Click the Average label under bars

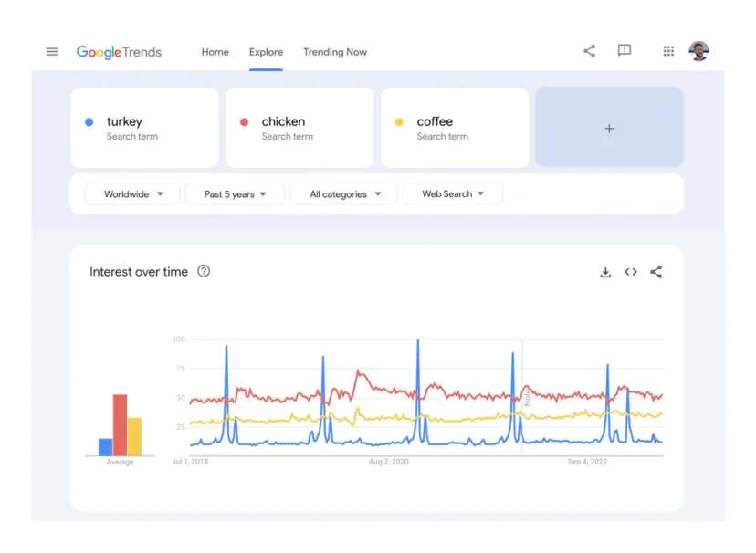(120, 462)
